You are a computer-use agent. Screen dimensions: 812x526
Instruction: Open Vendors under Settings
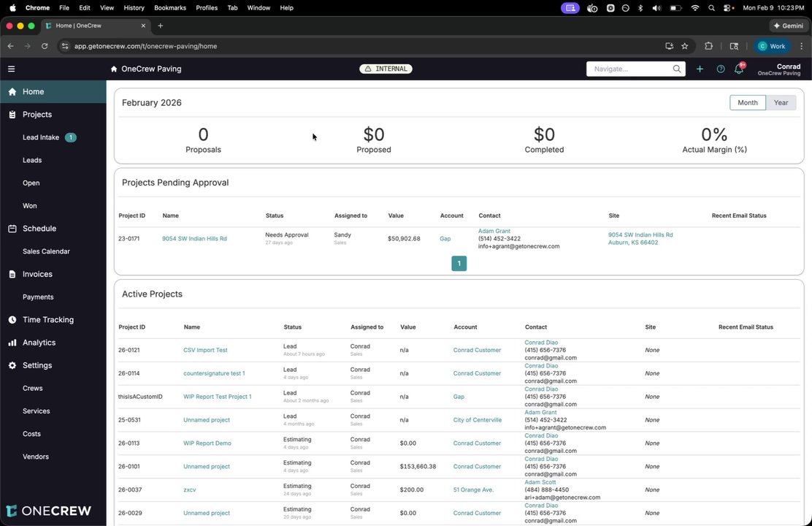coord(36,457)
